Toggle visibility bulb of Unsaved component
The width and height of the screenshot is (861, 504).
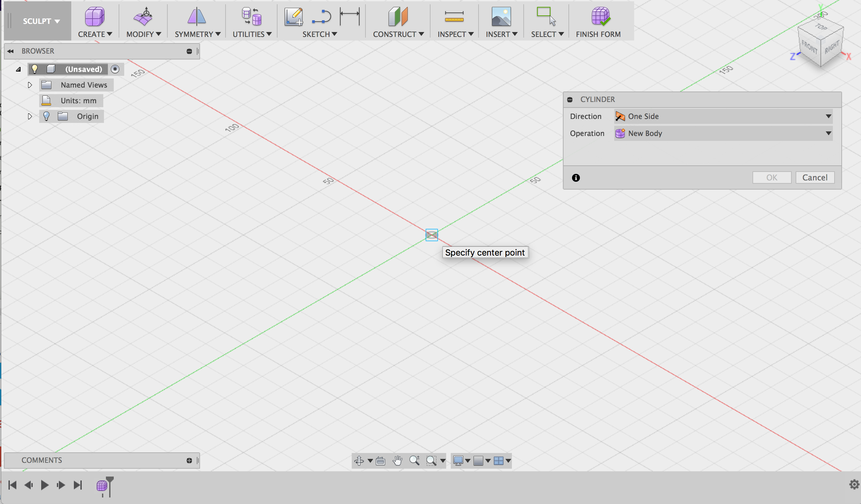pos(35,69)
